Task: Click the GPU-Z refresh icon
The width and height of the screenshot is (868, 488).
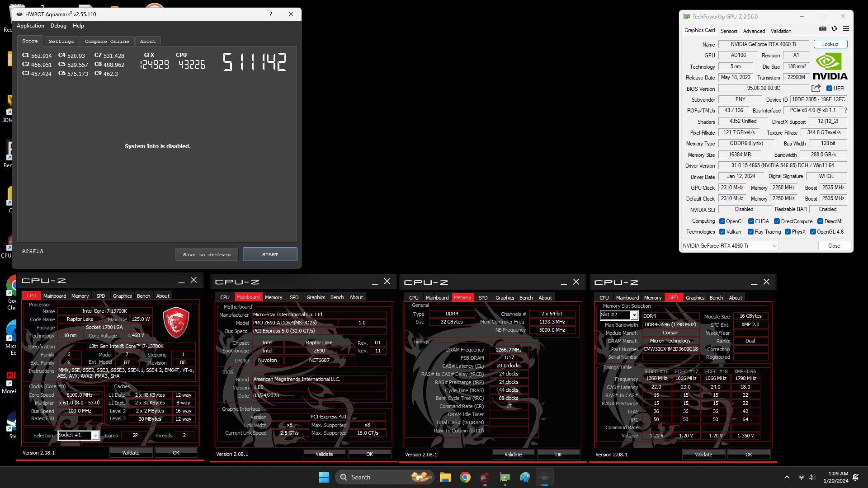Action: pos(835,29)
